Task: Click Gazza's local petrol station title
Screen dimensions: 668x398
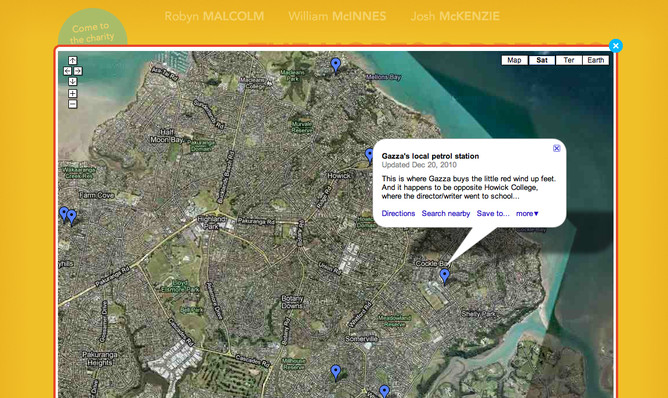Action: point(430,156)
